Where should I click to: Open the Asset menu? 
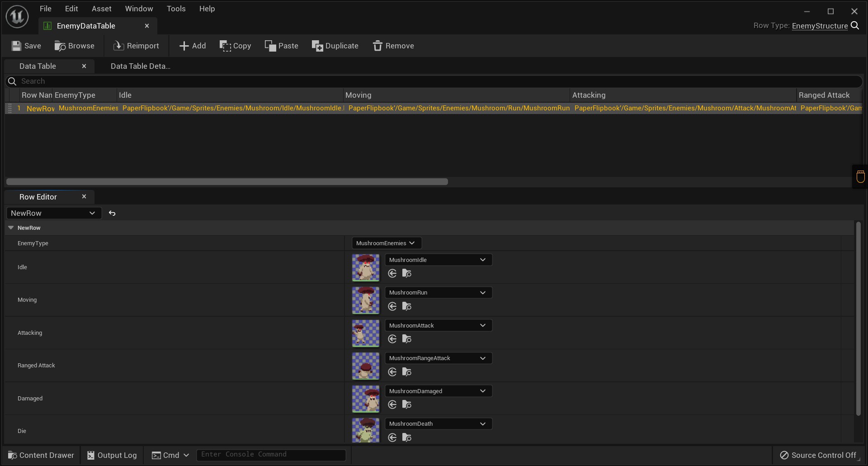[101, 9]
